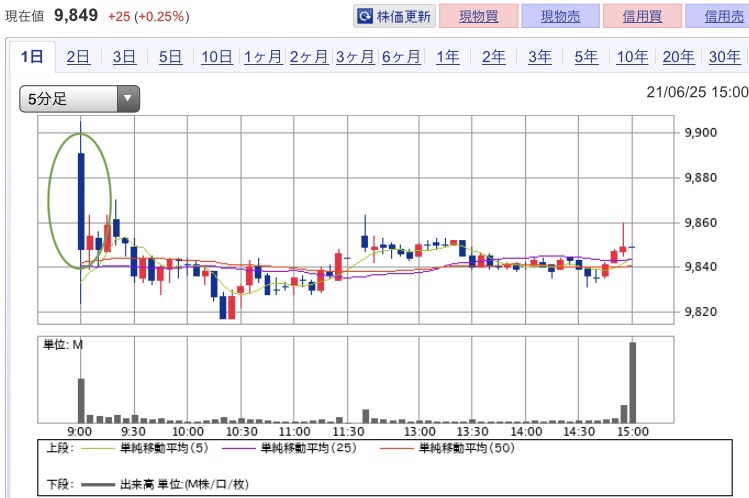Switch to the 3日 chart range

(x=124, y=57)
